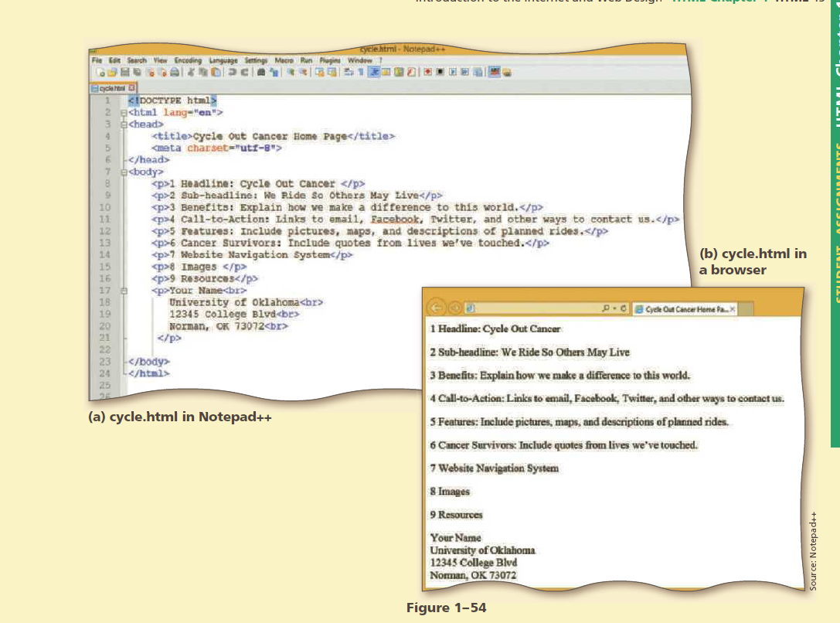Image resolution: width=840 pixels, height=623 pixels.
Task: Open the Plugins menu
Action: tap(330, 61)
